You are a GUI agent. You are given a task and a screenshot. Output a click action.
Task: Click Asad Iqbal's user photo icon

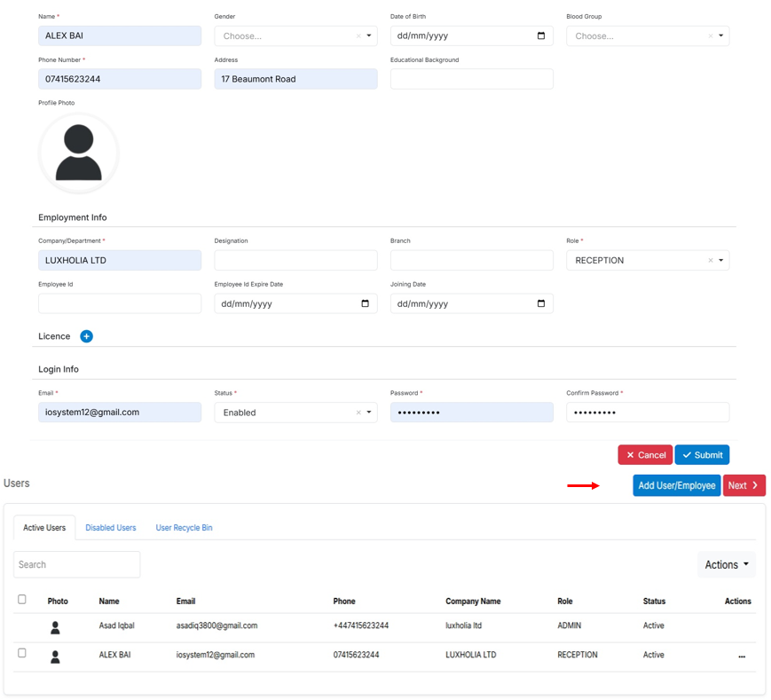55,627
